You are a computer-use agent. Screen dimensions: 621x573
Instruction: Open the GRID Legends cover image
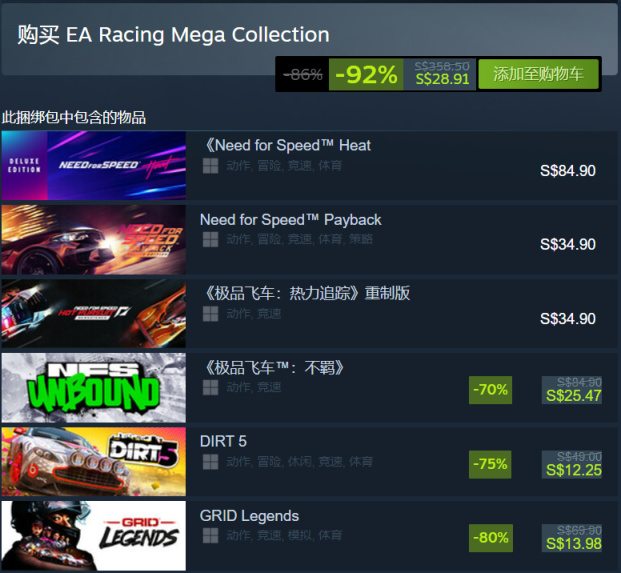[x=93, y=535]
